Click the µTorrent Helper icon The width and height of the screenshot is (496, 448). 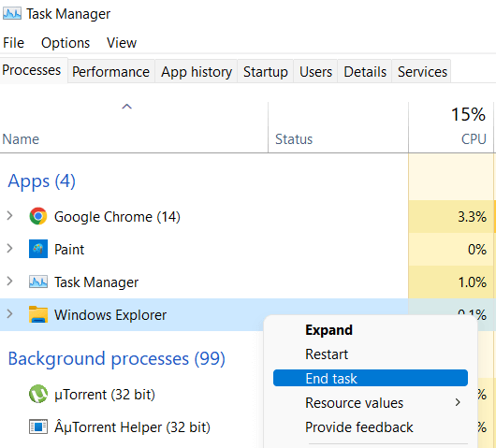[x=38, y=426]
